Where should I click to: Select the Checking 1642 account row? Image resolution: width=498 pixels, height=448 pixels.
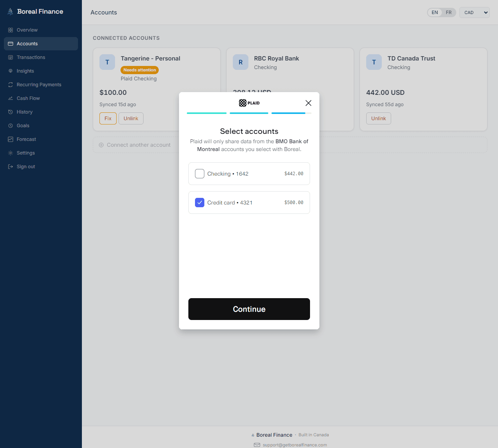tap(249, 174)
